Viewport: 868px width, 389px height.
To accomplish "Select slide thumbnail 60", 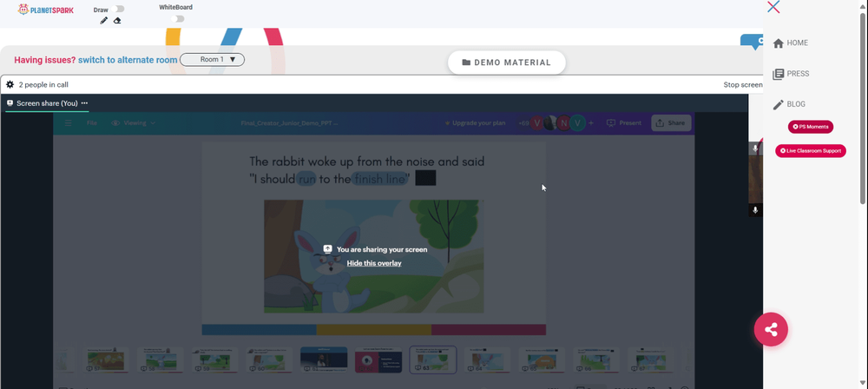I will (x=269, y=359).
